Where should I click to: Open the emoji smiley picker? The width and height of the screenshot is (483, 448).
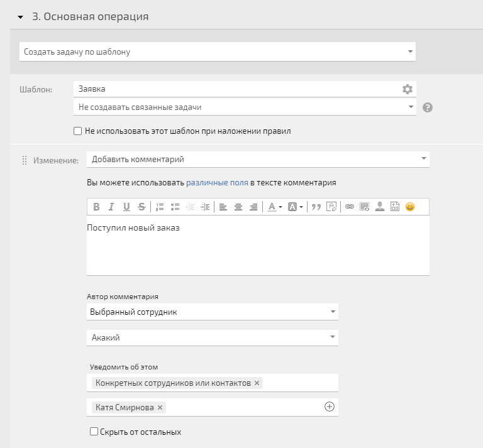(x=410, y=207)
